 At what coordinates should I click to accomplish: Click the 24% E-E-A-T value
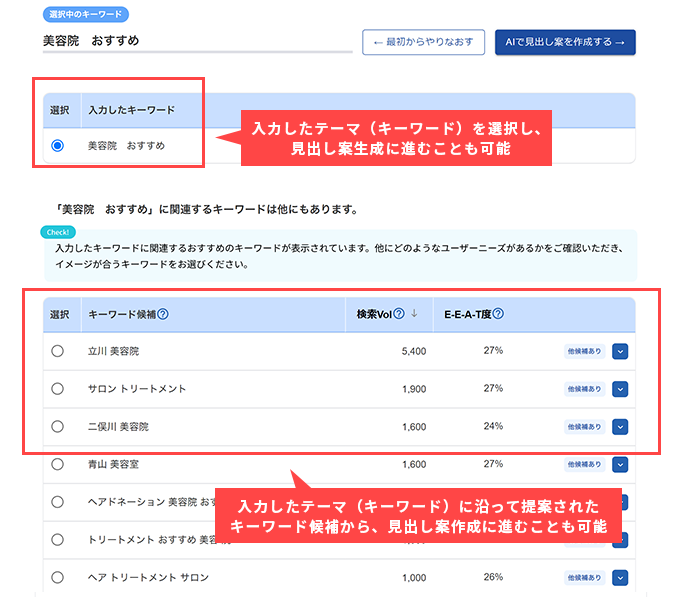tap(493, 426)
